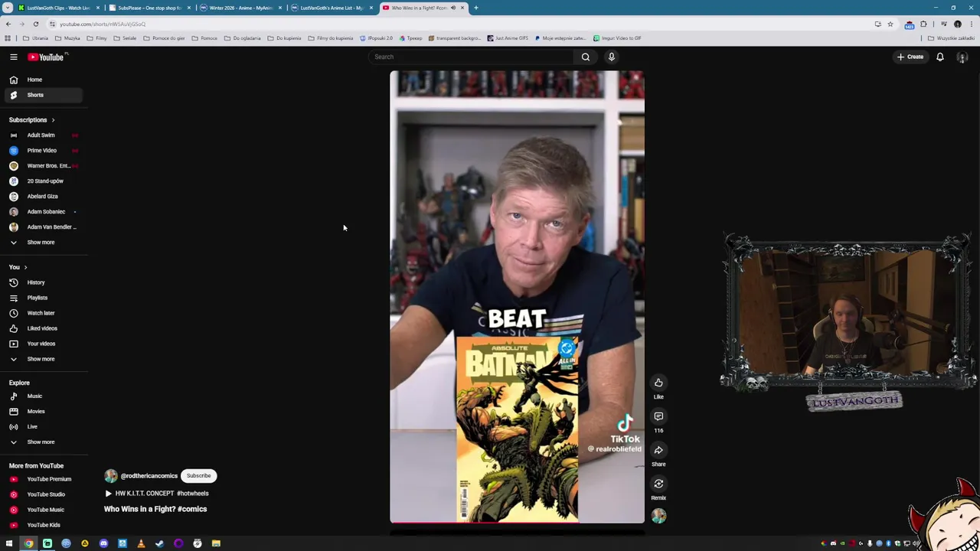
Task: Remix this Short
Action: pos(658,484)
